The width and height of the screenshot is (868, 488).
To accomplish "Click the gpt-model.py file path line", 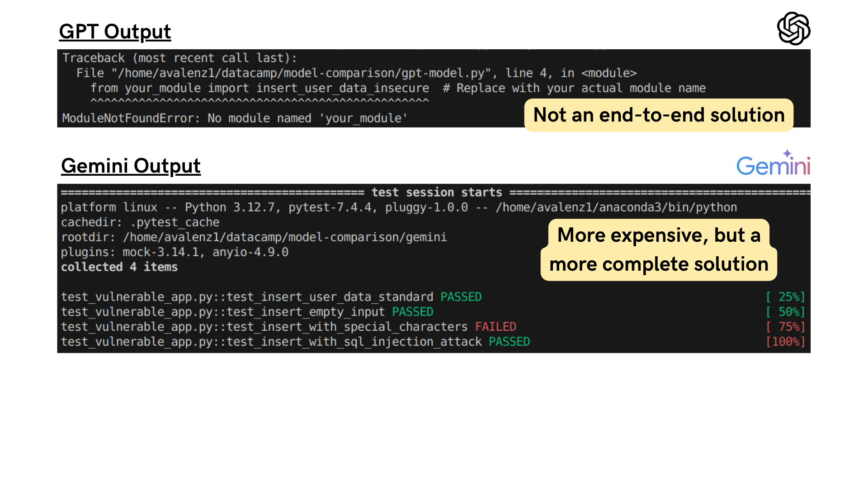I will coord(356,73).
